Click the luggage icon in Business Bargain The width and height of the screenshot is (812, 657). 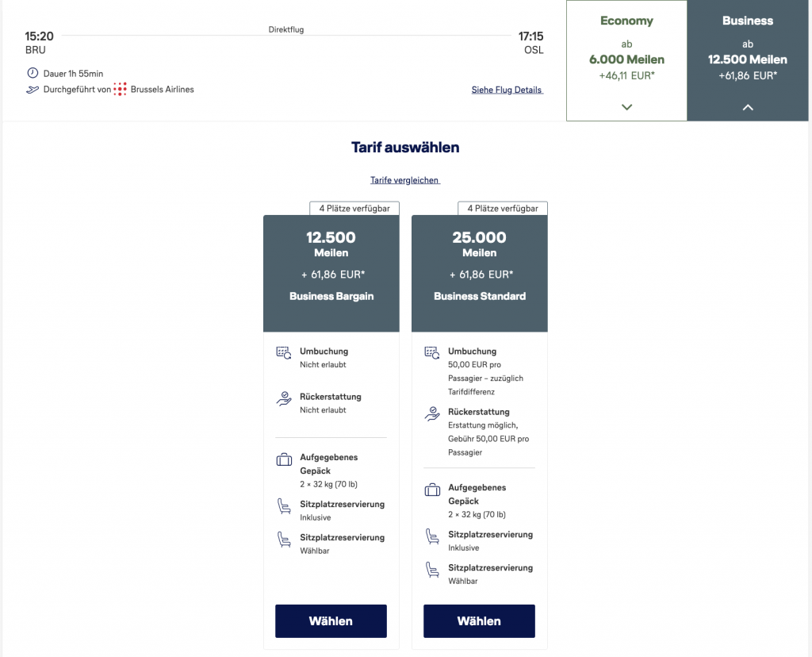pyautogui.click(x=284, y=459)
